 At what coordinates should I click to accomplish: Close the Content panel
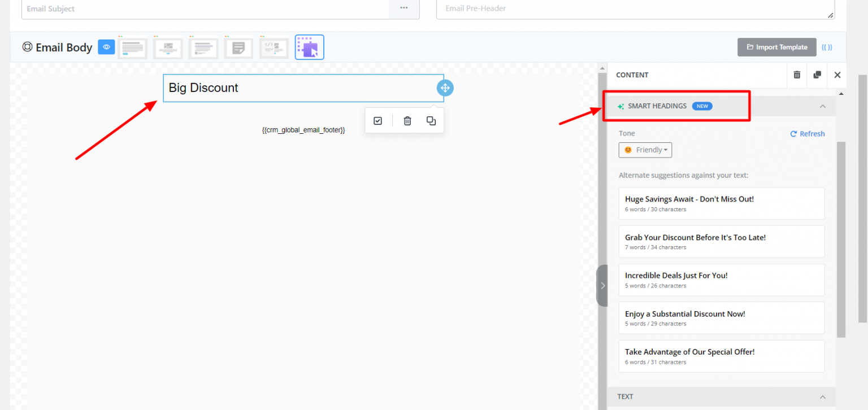(837, 75)
